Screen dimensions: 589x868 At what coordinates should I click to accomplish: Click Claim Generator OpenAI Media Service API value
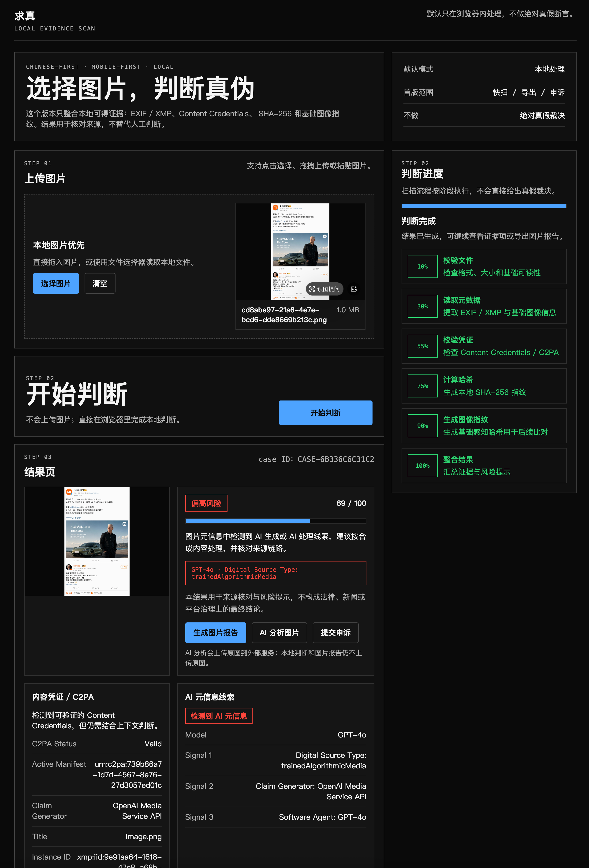click(x=137, y=811)
